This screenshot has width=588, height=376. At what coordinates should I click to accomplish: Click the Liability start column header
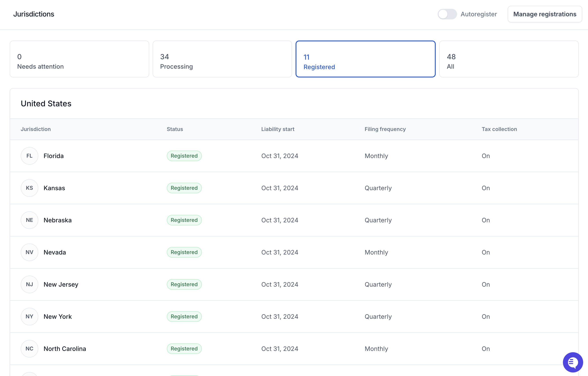278,129
